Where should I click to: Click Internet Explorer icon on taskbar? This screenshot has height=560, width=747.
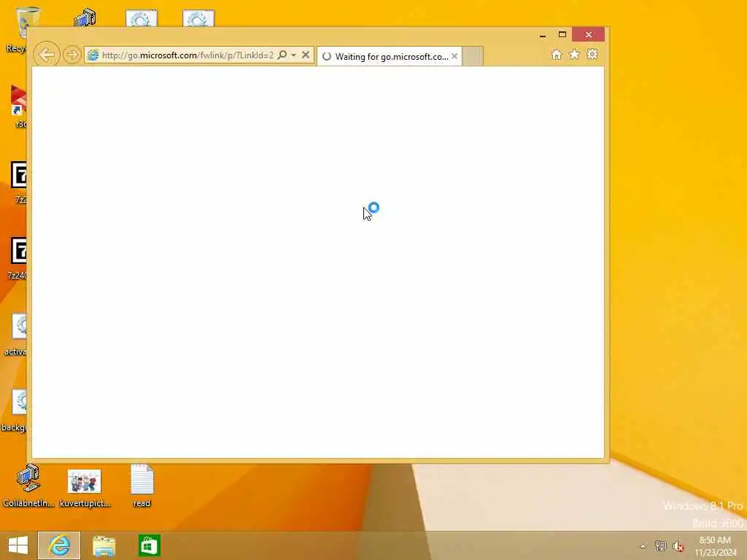click(x=59, y=545)
